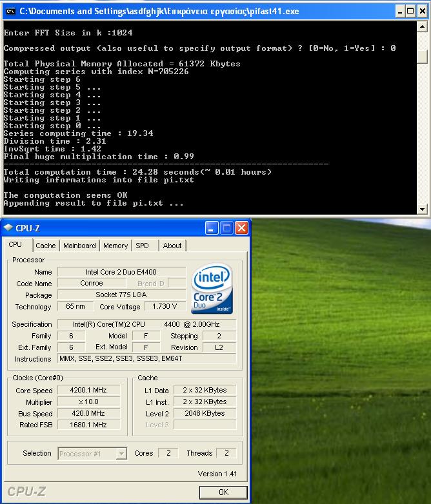431x504 pixels.
Task: Click the Cores count field
Action: (x=168, y=453)
